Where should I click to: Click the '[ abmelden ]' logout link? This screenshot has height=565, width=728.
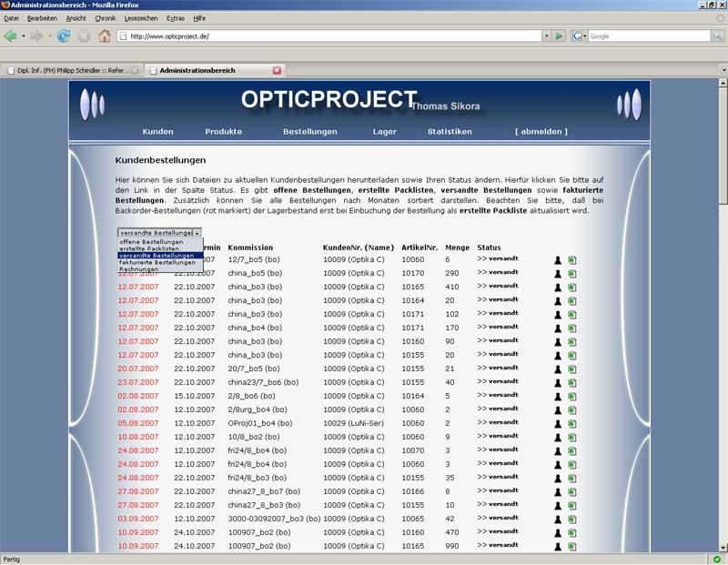pyautogui.click(x=541, y=132)
